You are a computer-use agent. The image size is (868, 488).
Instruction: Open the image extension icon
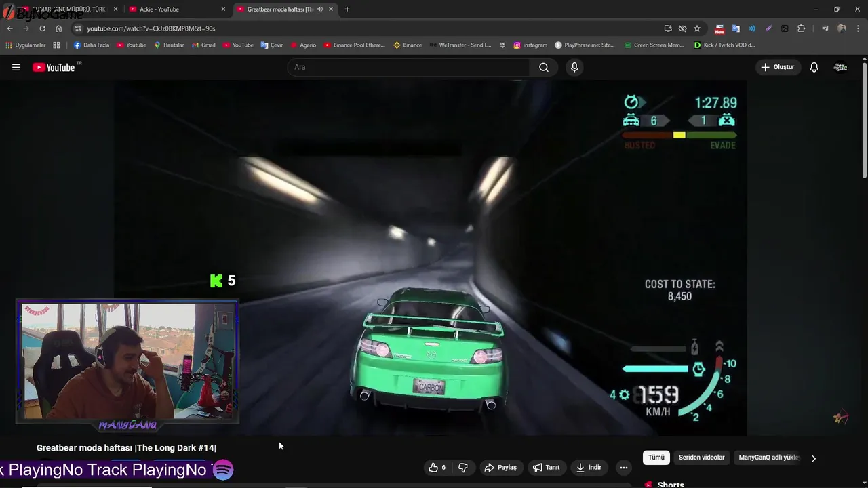click(785, 28)
